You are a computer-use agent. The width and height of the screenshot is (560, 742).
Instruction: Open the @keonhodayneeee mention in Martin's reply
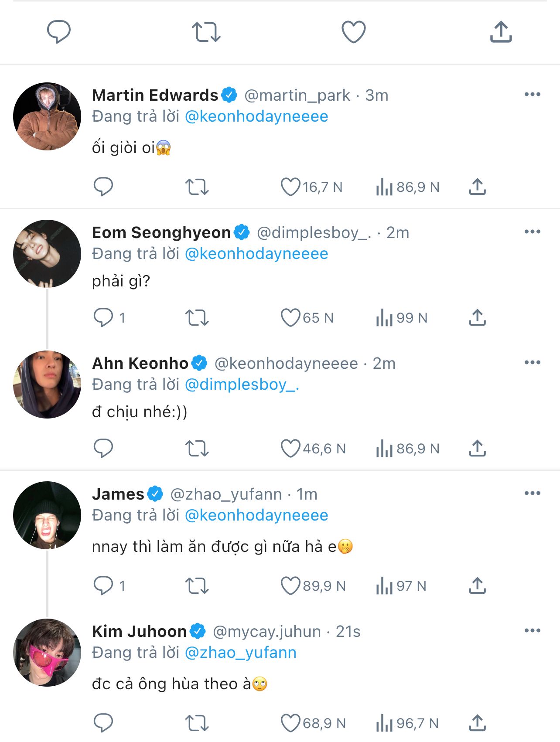pos(256,116)
